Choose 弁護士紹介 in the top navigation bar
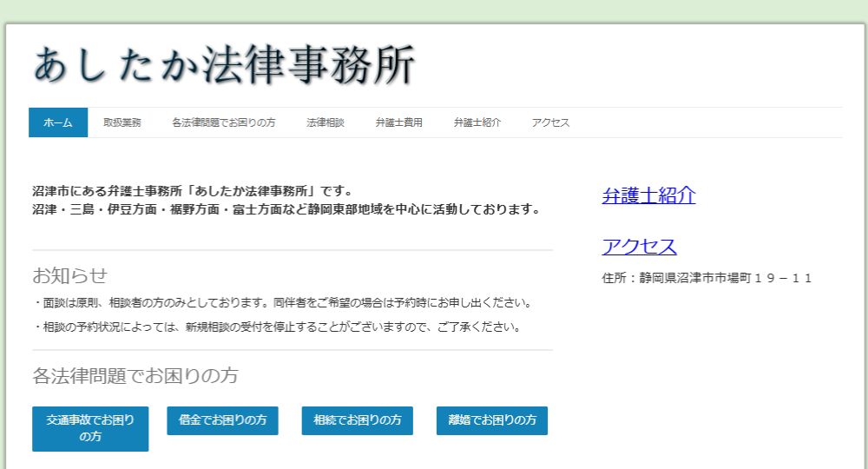This screenshot has width=868, height=469. 477,122
